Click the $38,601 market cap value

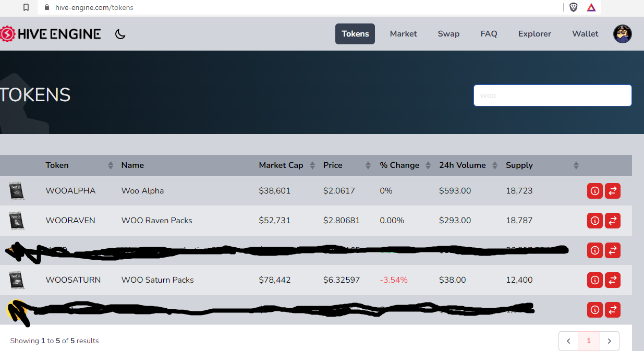point(275,191)
